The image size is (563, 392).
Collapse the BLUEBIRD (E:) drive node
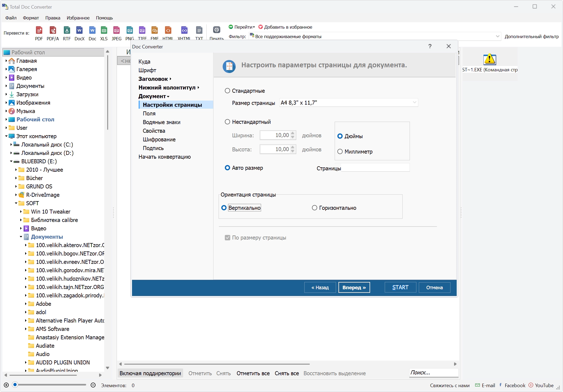(x=11, y=161)
